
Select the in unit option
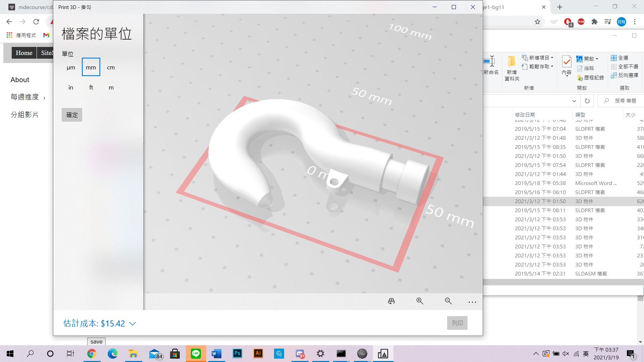tap(71, 87)
